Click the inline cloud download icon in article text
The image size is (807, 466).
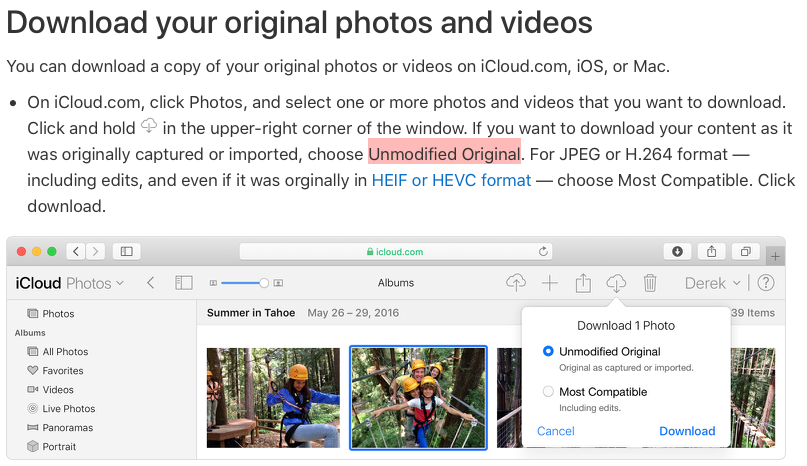tap(149, 126)
